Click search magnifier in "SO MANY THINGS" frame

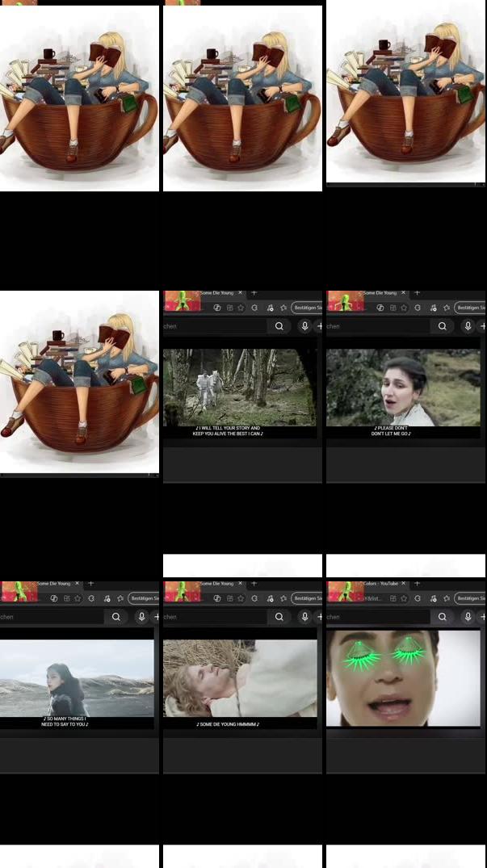coord(115,617)
